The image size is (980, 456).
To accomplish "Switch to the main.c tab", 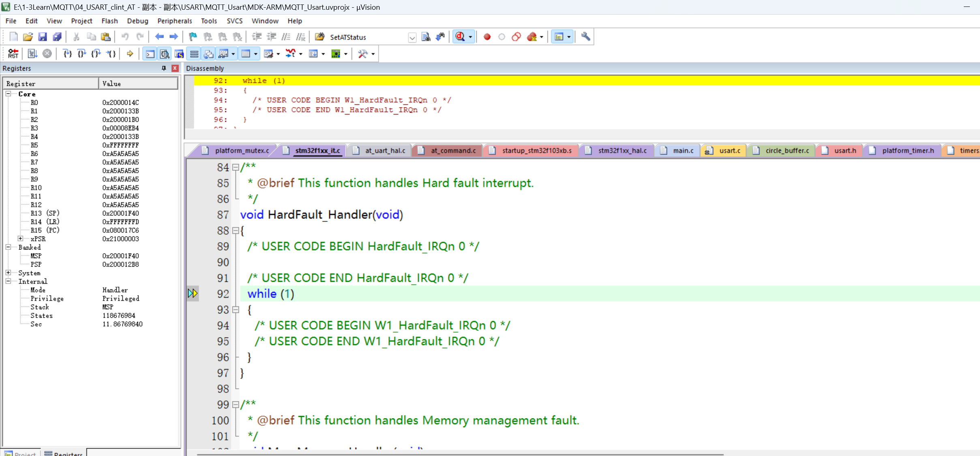I will coord(683,151).
